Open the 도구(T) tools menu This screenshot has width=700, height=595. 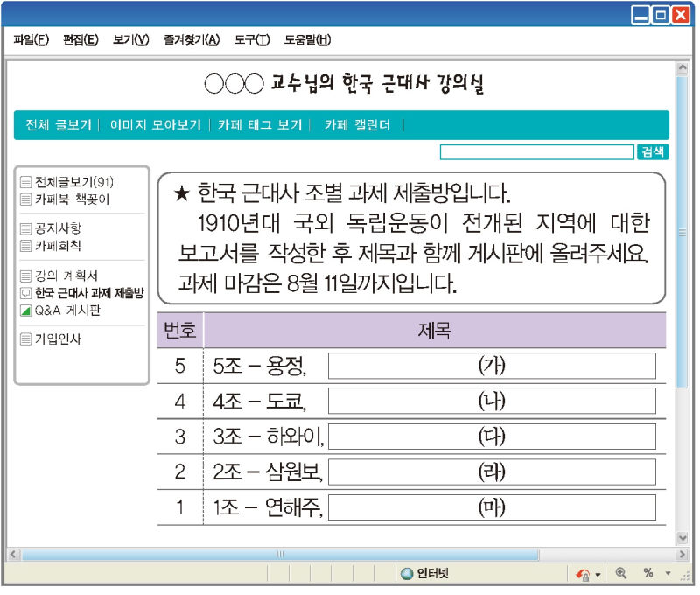click(252, 40)
